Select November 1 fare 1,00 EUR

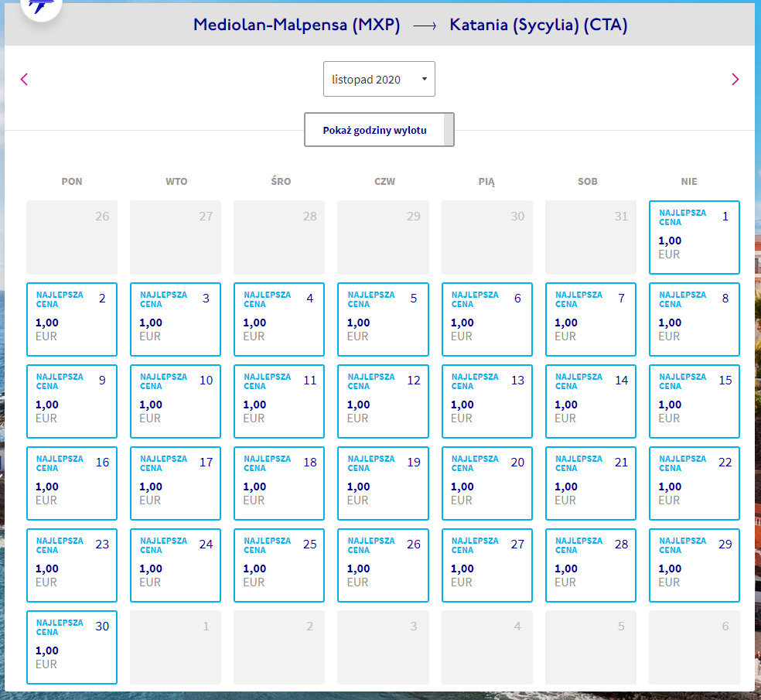[694, 237]
